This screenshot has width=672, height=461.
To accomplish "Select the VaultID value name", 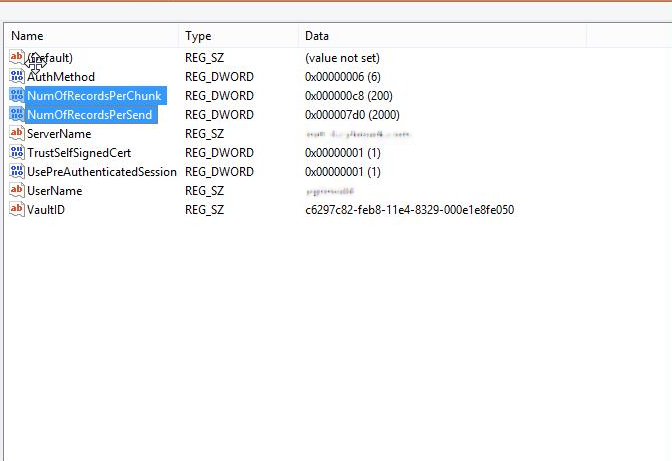I will 47,210.
